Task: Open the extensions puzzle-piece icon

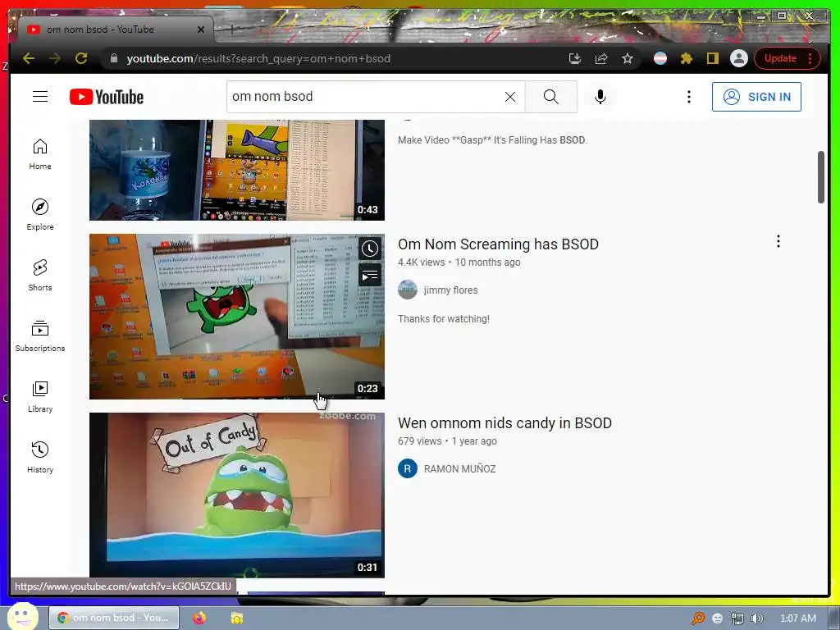Action: (687, 58)
